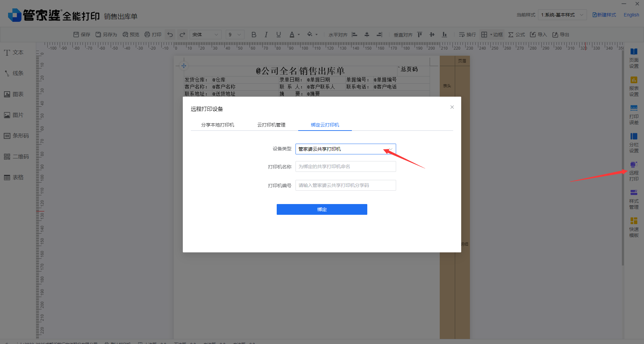Select the Chart (图表) tool
Viewport: 644px width, 344px height.
click(x=14, y=94)
